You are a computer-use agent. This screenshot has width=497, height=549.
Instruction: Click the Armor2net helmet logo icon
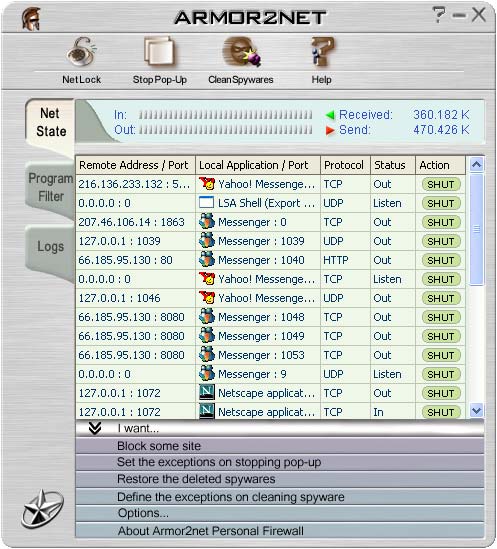point(31,19)
